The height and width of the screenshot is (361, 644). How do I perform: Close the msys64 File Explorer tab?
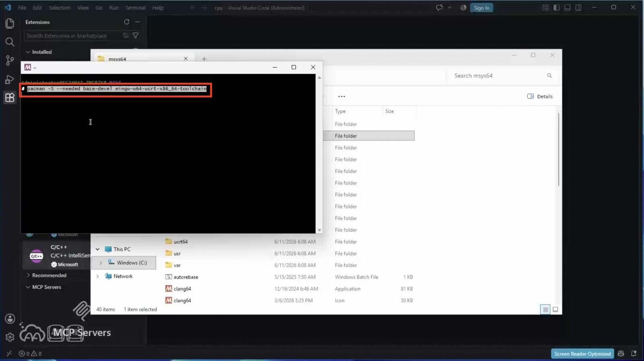tap(186, 59)
